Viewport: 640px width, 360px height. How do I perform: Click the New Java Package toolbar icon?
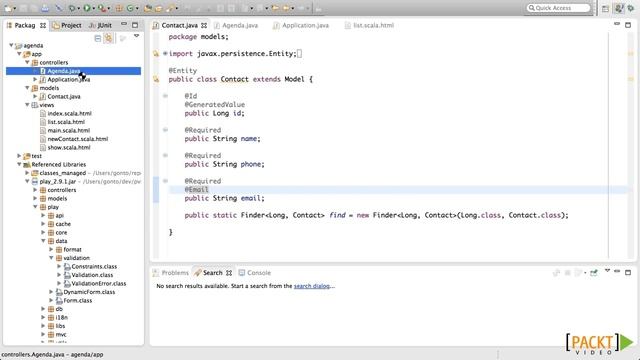pyautogui.click(x=119, y=8)
